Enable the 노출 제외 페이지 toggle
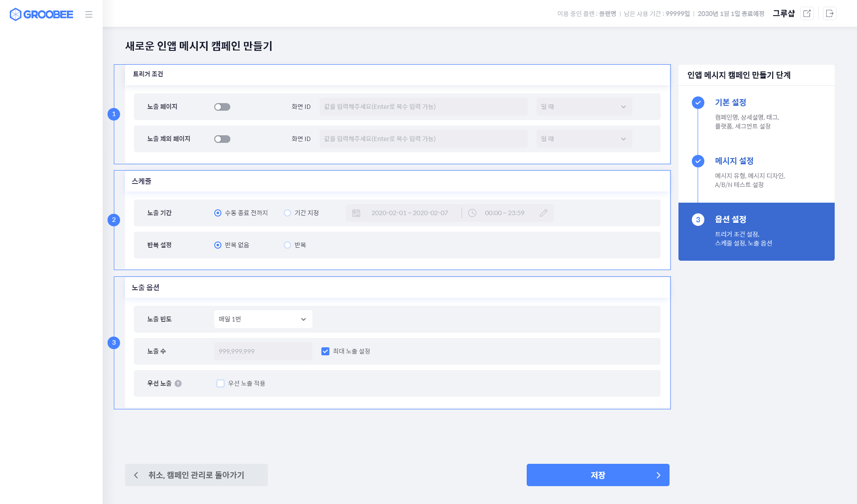Screen dimensions: 857x504 (222, 139)
